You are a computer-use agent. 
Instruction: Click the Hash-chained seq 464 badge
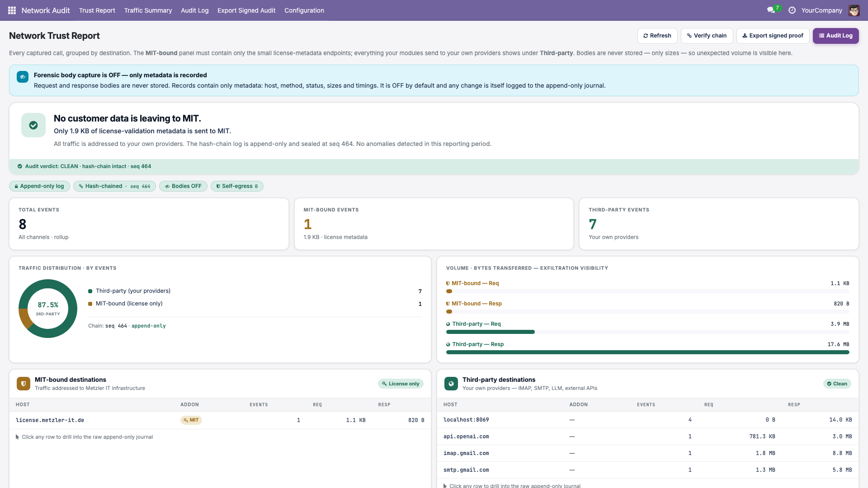click(x=114, y=186)
